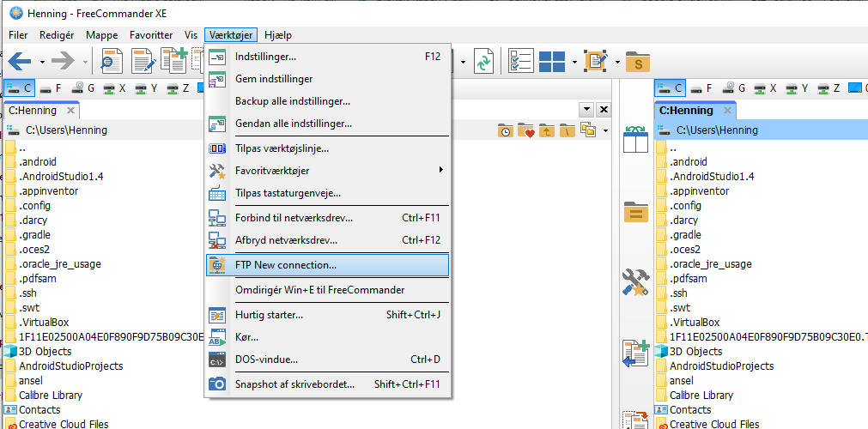Open favorites heart folder icon
Viewport: 868px width, 429px height.
click(525, 130)
